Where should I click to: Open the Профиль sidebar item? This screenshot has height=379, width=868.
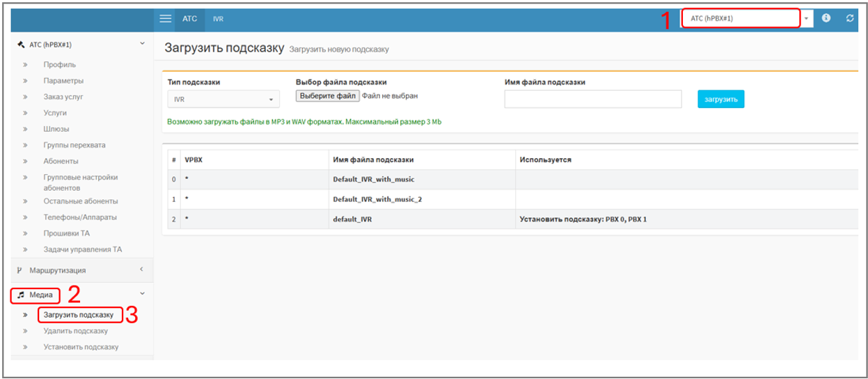click(x=59, y=65)
